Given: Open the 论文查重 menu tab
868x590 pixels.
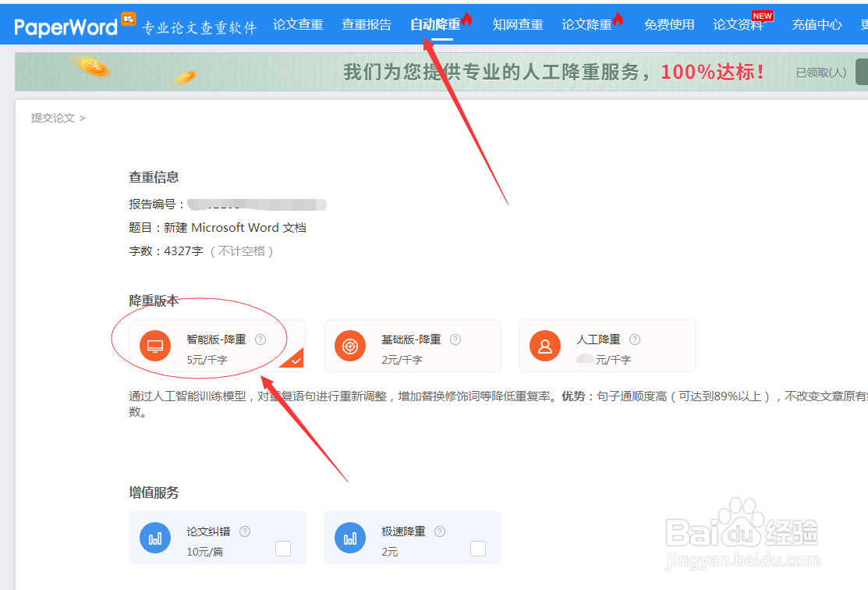Looking at the screenshot, I should click(x=298, y=24).
